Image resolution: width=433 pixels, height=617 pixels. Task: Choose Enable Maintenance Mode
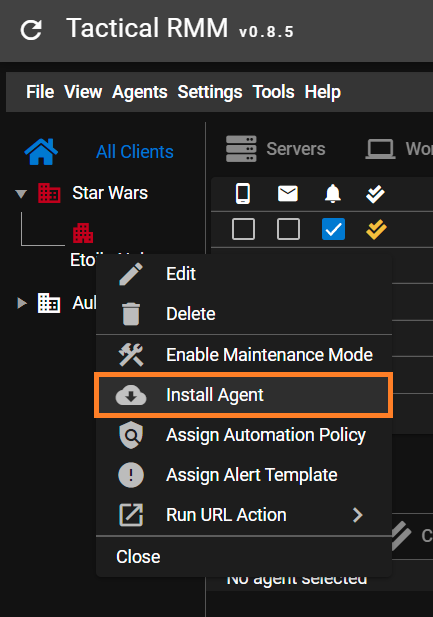[244, 355]
